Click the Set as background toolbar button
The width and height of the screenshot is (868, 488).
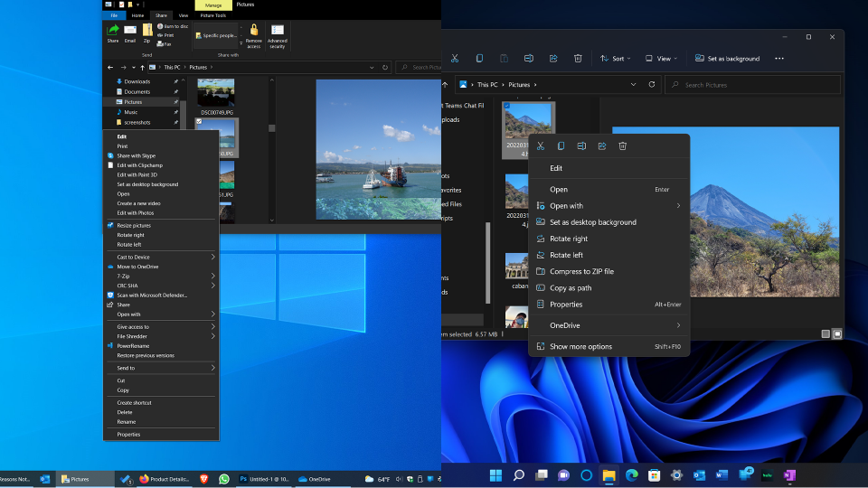tap(728, 59)
